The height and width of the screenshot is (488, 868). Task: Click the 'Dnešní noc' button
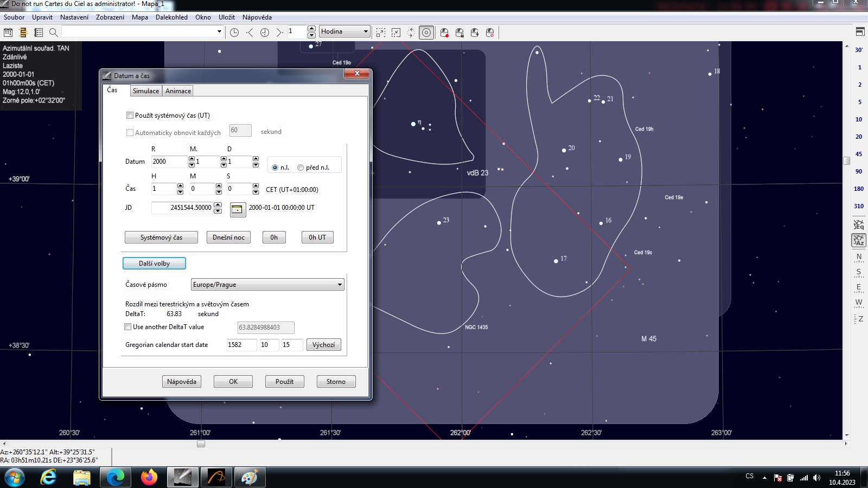pyautogui.click(x=228, y=237)
